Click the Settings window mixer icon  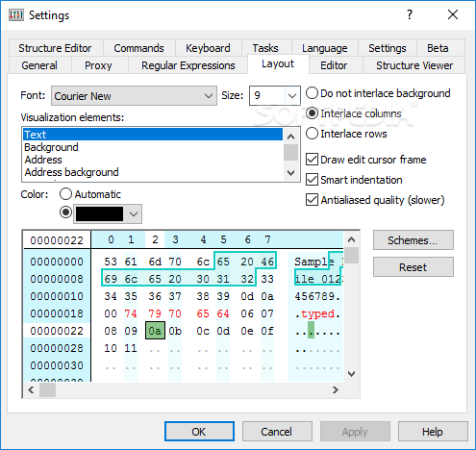(x=16, y=14)
